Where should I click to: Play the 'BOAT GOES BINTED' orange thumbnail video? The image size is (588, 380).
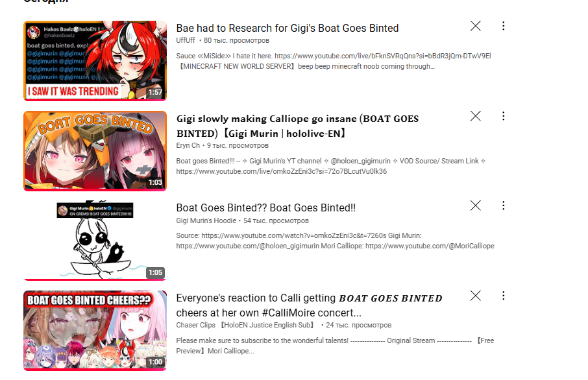click(x=95, y=150)
